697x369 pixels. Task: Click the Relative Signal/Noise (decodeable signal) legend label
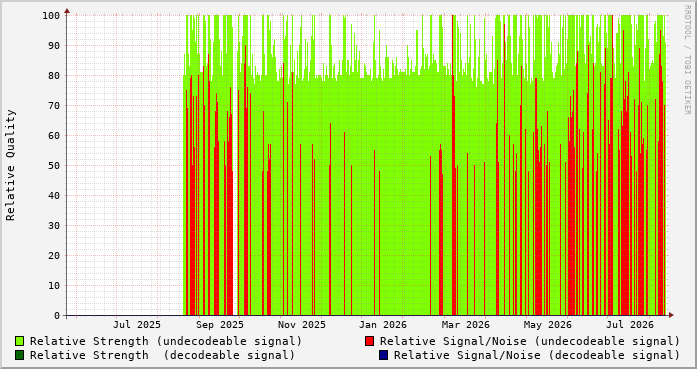tap(537, 355)
